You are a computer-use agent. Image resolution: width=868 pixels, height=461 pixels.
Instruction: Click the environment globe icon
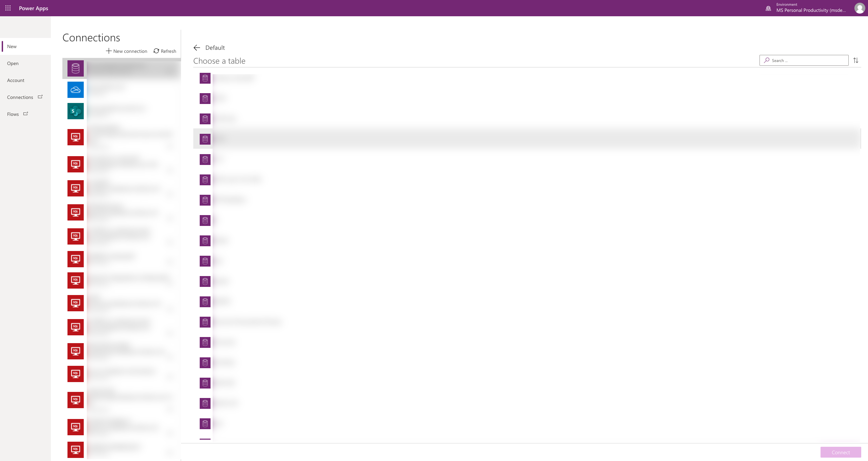coord(768,8)
